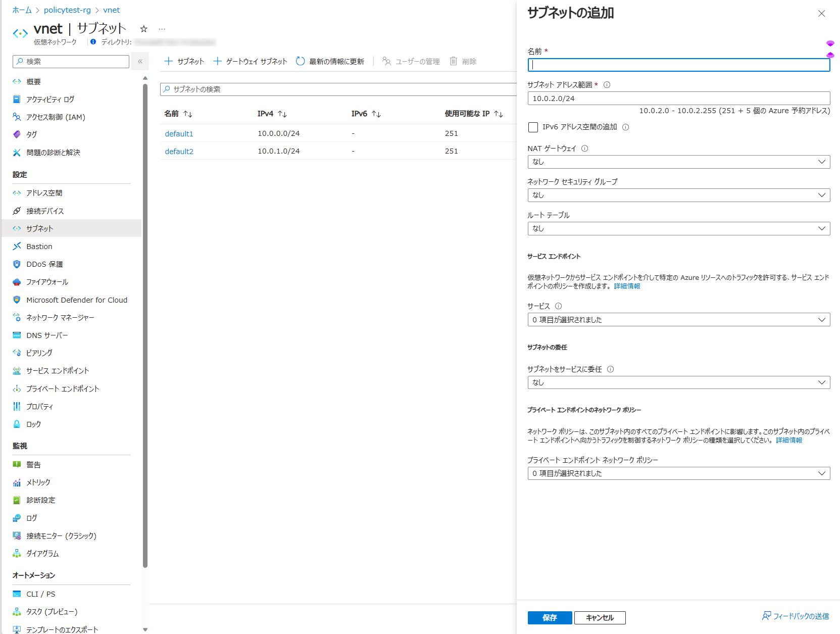
Task: Sort table by IPv6 column
Action: click(x=366, y=114)
